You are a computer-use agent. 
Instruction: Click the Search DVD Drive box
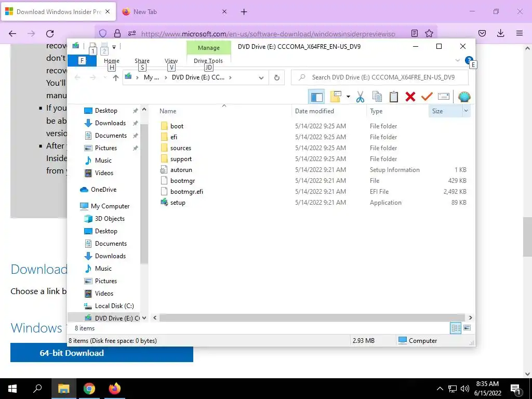[380, 77]
